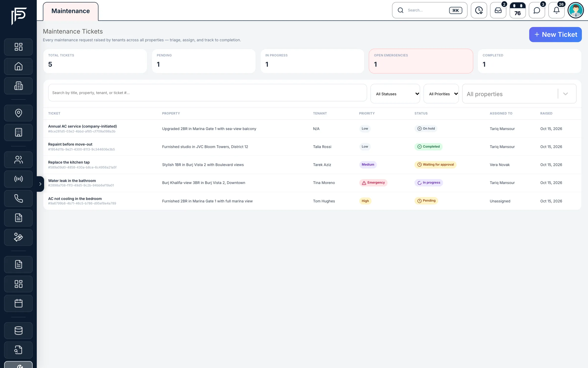
Task: Click the Priority column header
Action: pyautogui.click(x=367, y=113)
